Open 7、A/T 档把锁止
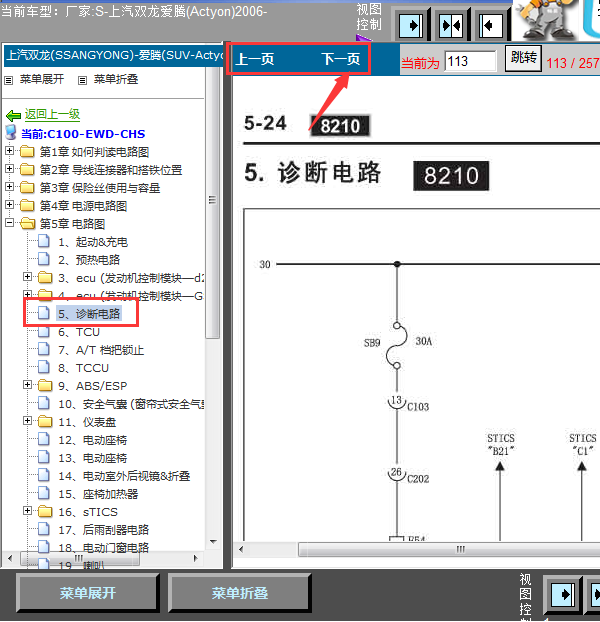The image size is (600, 622). click(x=101, y=350)
